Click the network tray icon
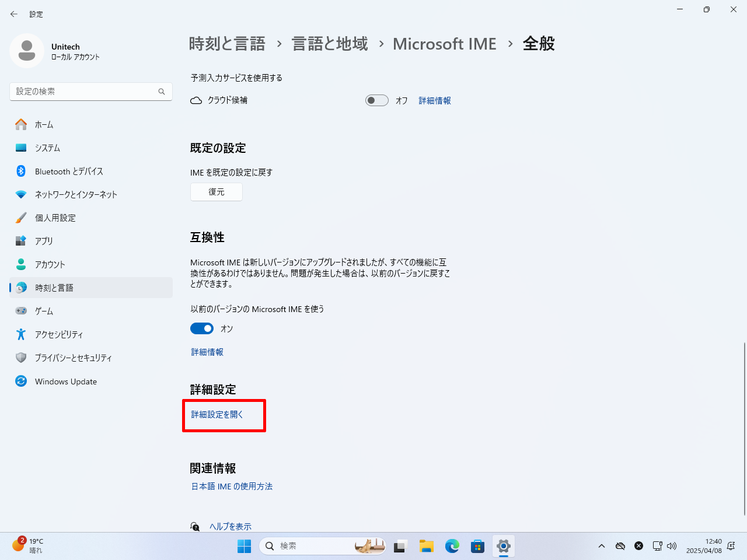The image size is (747, 560). pos(657,546)
